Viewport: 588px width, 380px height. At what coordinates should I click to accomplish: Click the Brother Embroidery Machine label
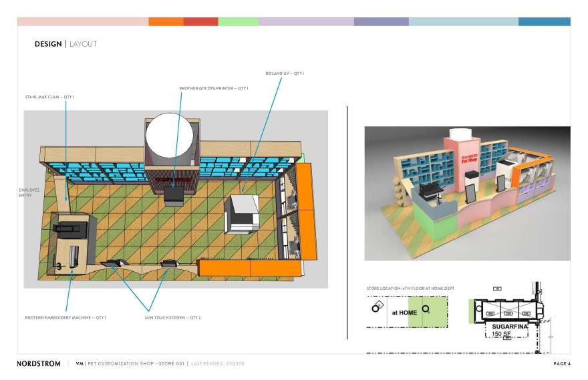(x=65, y=317)
